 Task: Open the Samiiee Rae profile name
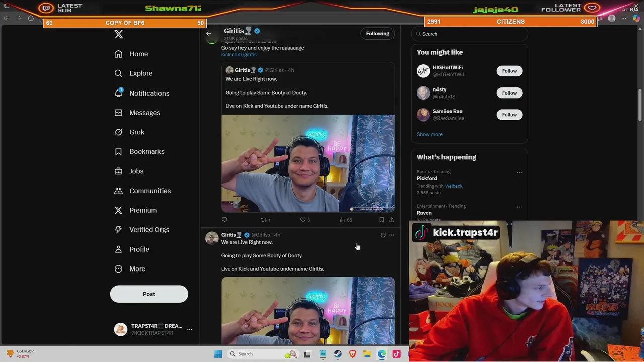(447, 111)
